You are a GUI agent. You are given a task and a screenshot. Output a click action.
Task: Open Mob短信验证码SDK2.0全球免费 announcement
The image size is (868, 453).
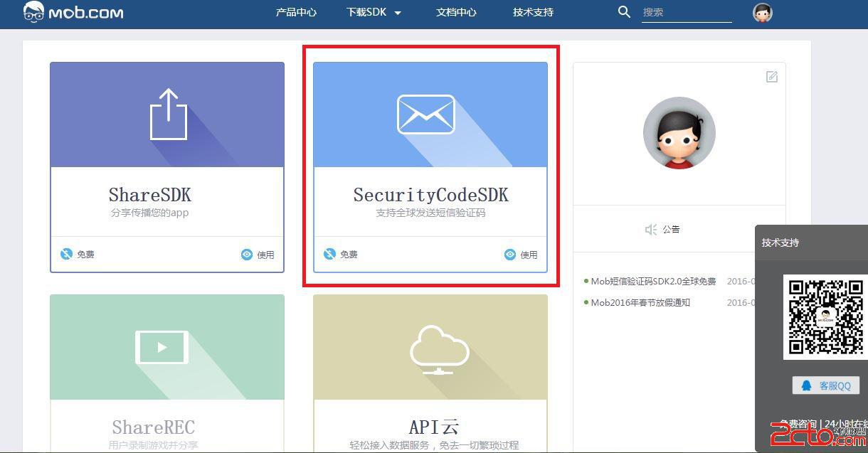click(x=653, y=281)
